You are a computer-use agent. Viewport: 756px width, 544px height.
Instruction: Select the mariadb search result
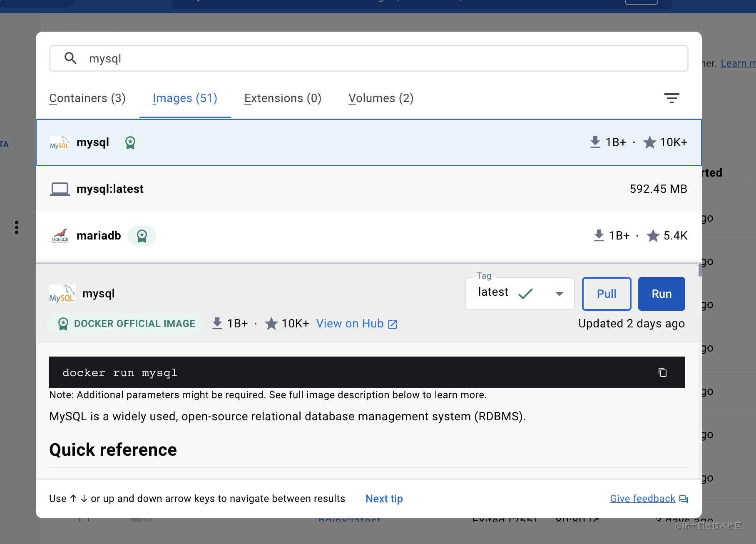point(369,236)
